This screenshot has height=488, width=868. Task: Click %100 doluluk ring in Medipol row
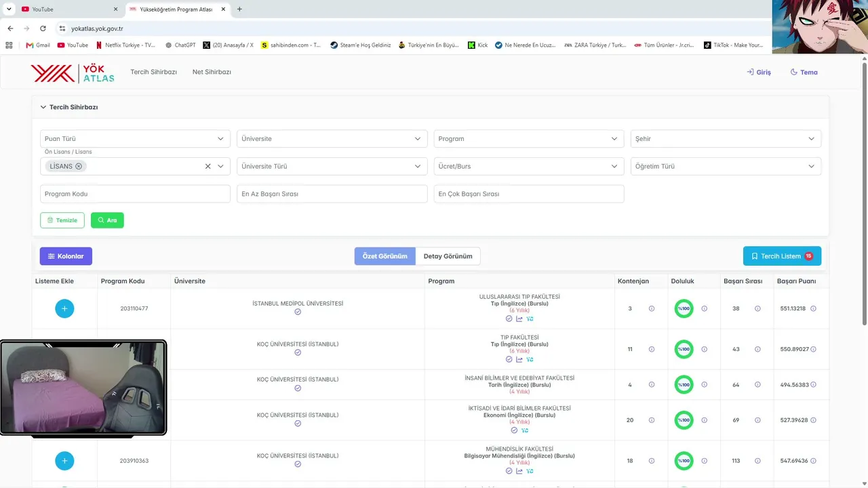tap(684, 308)
